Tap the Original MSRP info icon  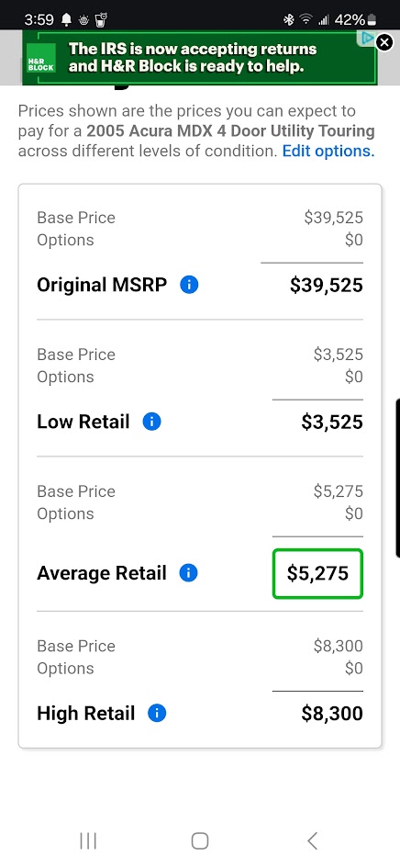[189, 285]
